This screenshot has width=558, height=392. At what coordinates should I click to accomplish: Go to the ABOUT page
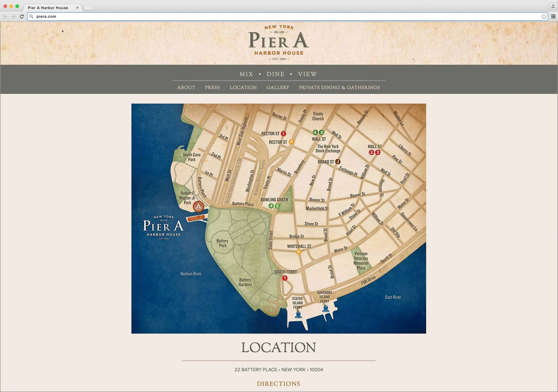click(x=186, y=87)
